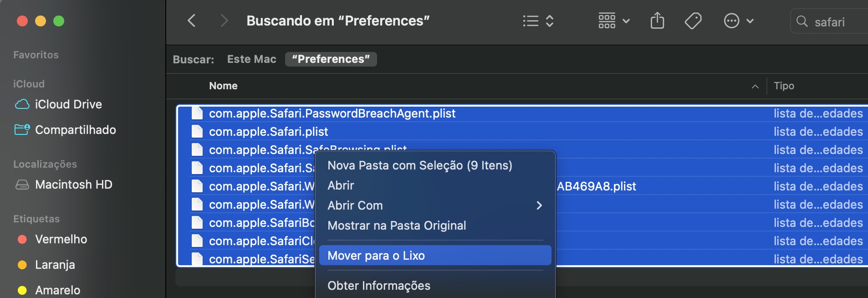Select the Vermelho tag

(61, 239)
